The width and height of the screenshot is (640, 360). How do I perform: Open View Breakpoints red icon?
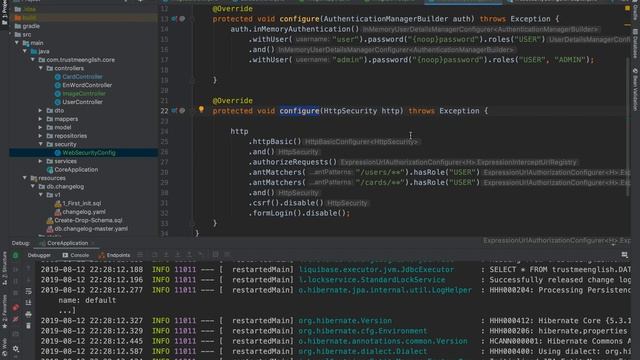16,307
